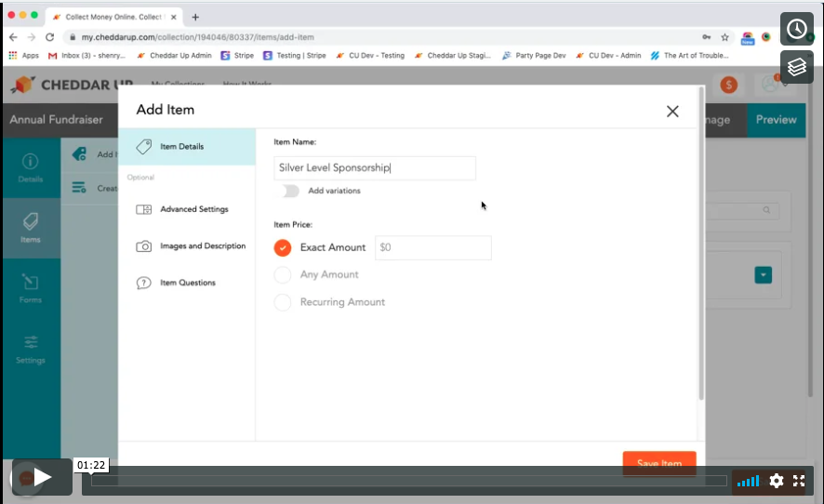This screenshot has height=504, width=824.
Task: Click the Preview button
Action: 776,120
